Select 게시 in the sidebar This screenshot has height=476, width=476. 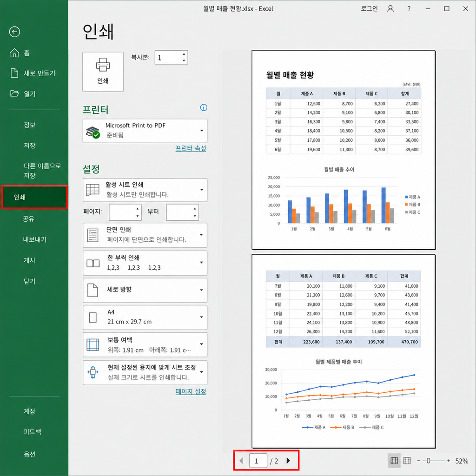tap(29, 260)
